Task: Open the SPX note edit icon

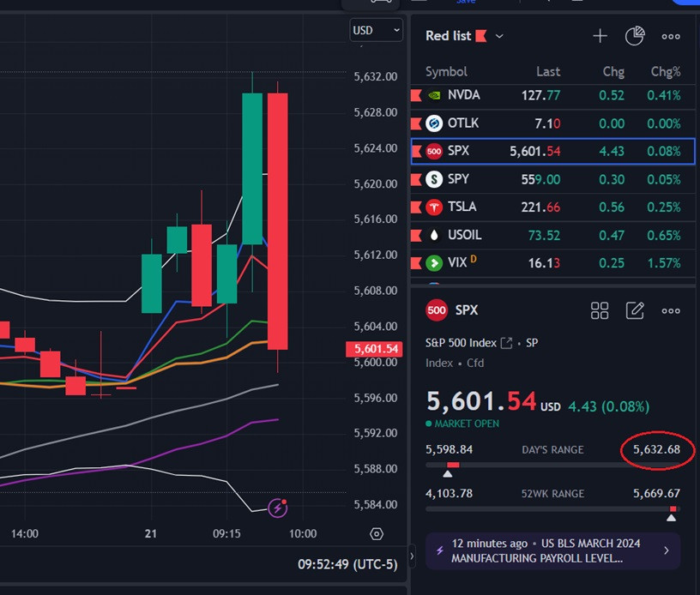Action: 635,311
